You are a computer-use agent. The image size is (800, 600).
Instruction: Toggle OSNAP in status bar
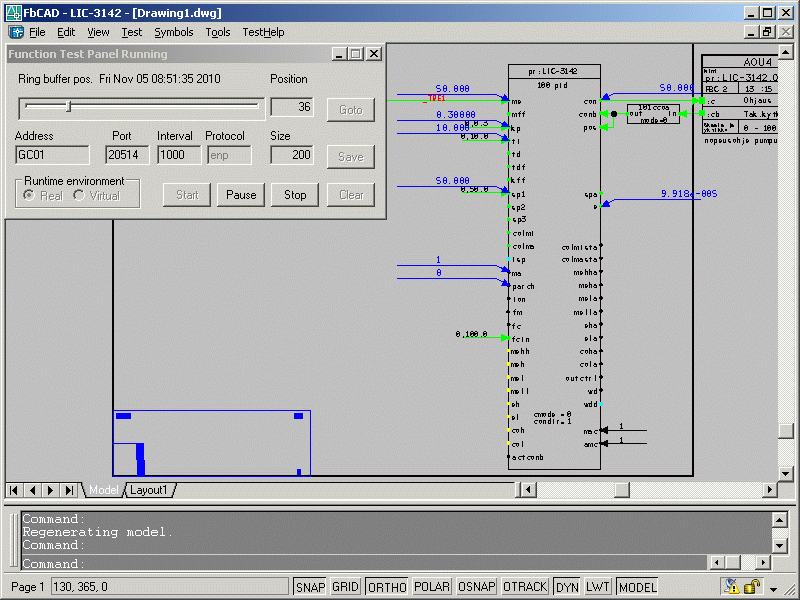pyautogui.click(x=477, y=587)
